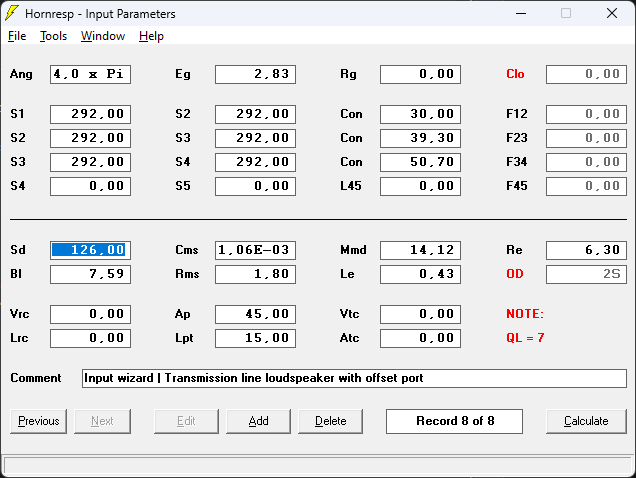Select the Mmd field with 14,12
This screenshot has height=478, width=636.
coord(421,250)
